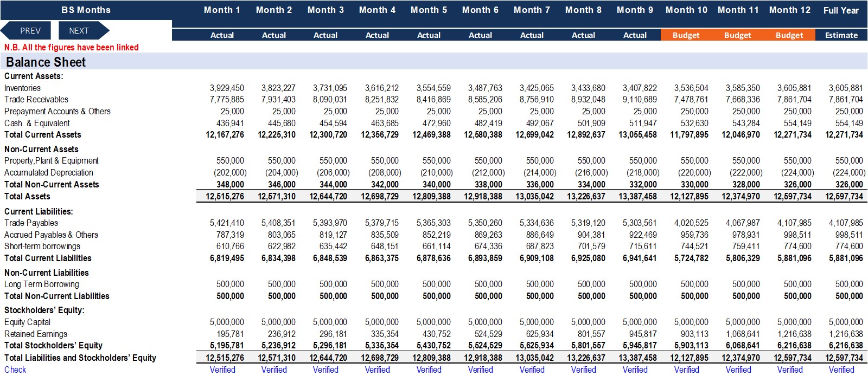Viewport: 868px width, 376px height.
Task: Click Inventories value 3,929,450 for Month 1
Action: 227,88
